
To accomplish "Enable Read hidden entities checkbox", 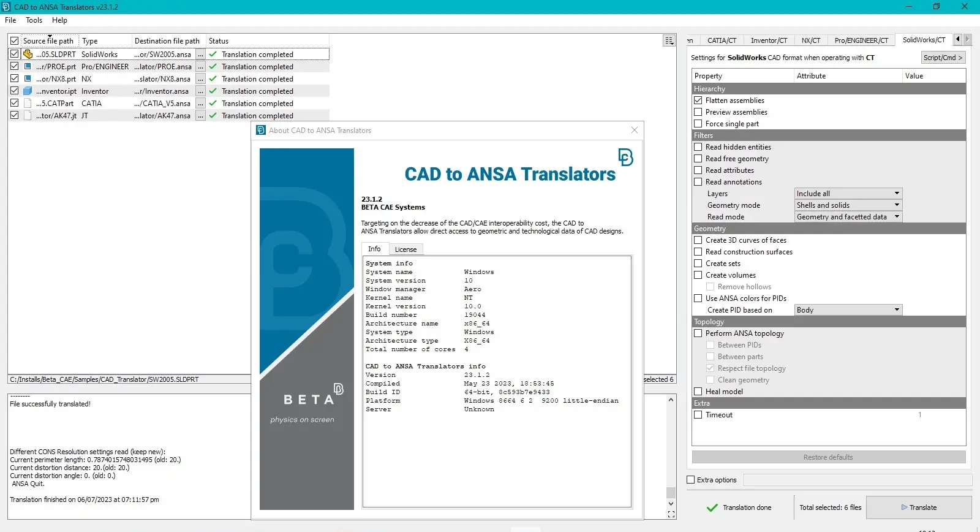I will [698, 146].
